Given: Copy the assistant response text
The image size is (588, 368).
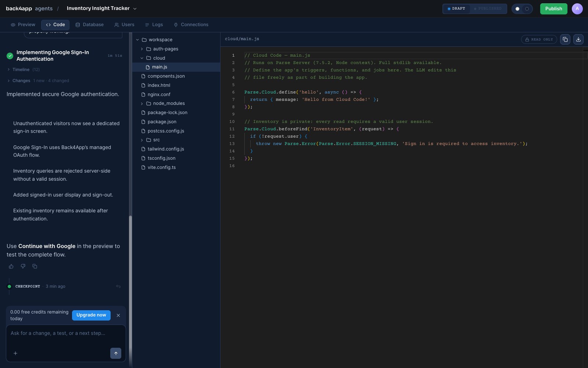Looking at the screenshot, I should click(35, 266).
